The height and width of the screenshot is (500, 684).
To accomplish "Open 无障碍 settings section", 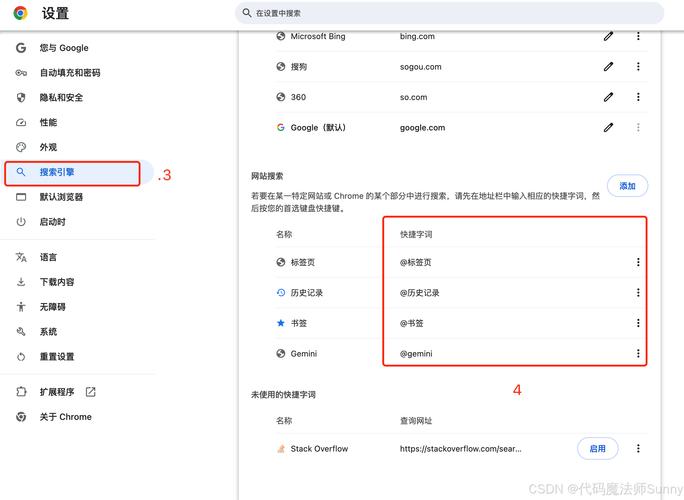I will tap(52, 307).
